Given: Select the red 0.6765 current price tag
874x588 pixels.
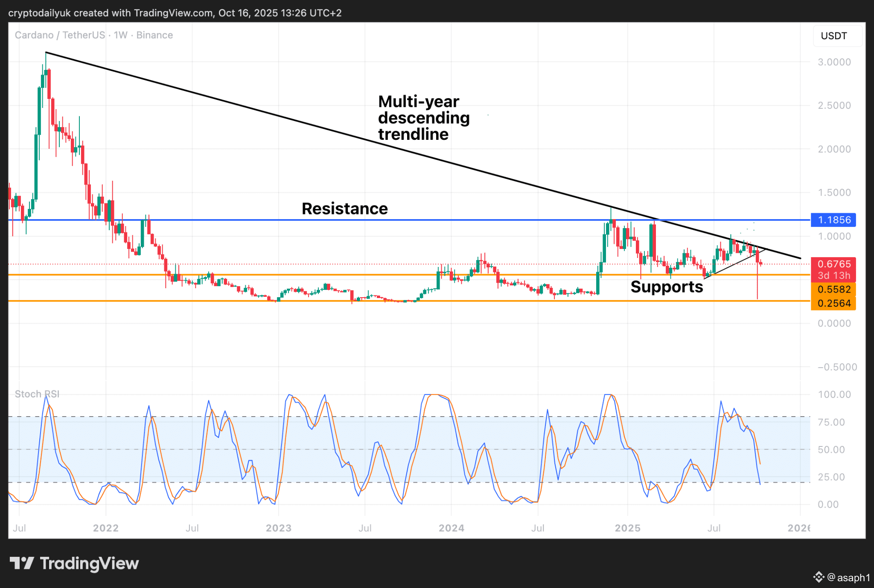Looking at the screenshot, I should click(x=833, y=264).
